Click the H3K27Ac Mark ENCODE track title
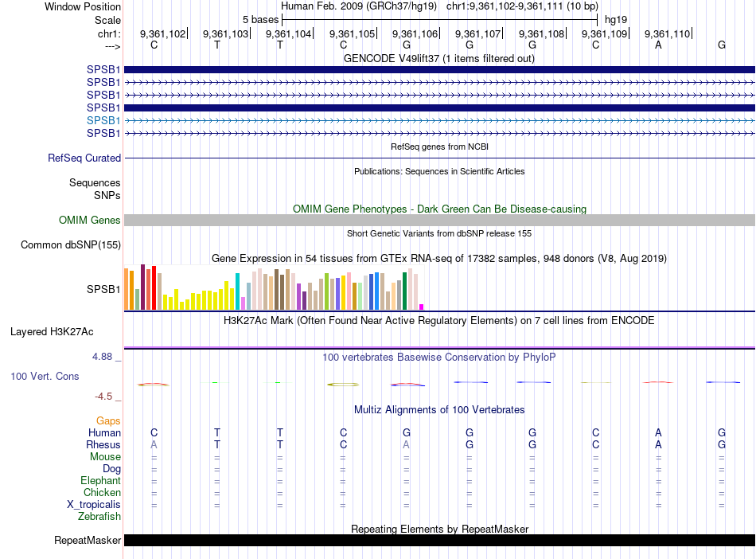Image resolution: width=756 pixels, height=559 pixels. pos(439,321)
